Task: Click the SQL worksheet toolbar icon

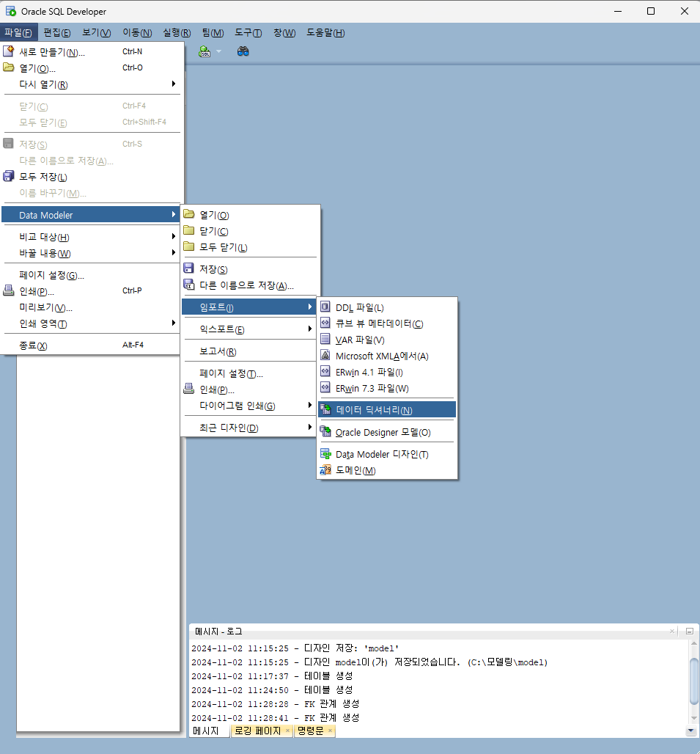Action: [x=205, y=51]
